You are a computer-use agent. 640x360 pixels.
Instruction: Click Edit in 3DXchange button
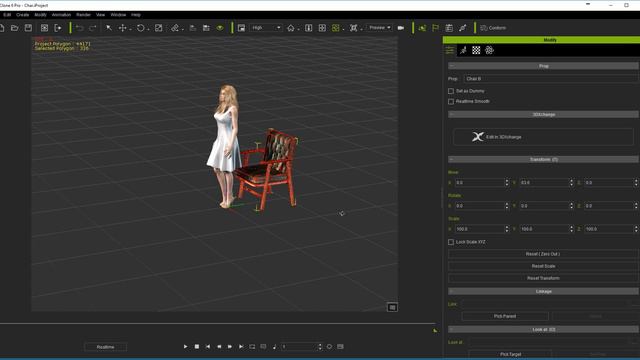click(543, 137)
